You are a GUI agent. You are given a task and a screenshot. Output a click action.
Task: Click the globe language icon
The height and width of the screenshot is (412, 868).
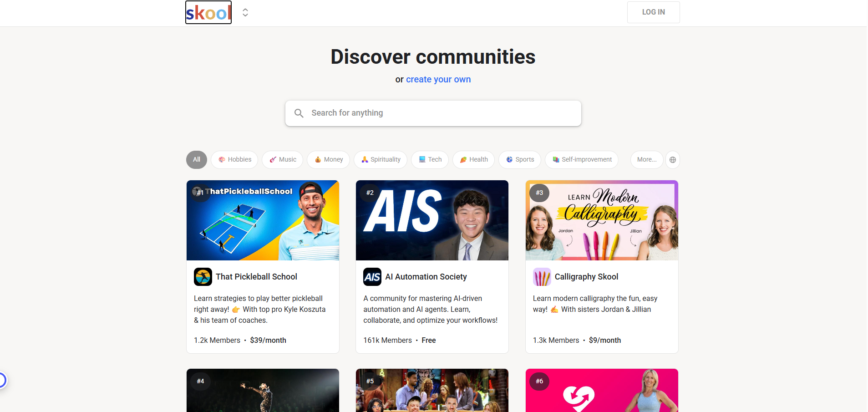pyautogui.click(x=673, y=160)
